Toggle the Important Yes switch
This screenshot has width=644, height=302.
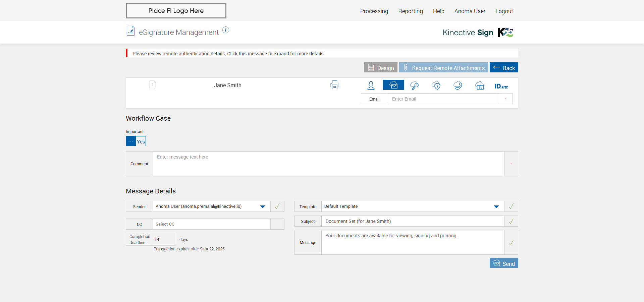136,141
